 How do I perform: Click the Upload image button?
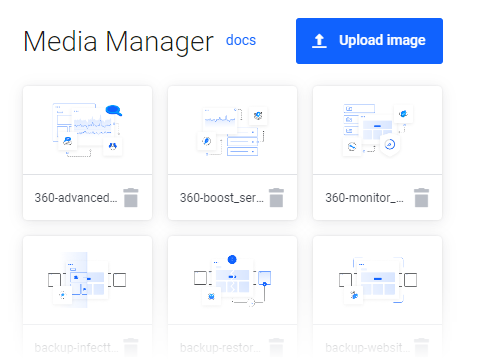coord(369,41)
